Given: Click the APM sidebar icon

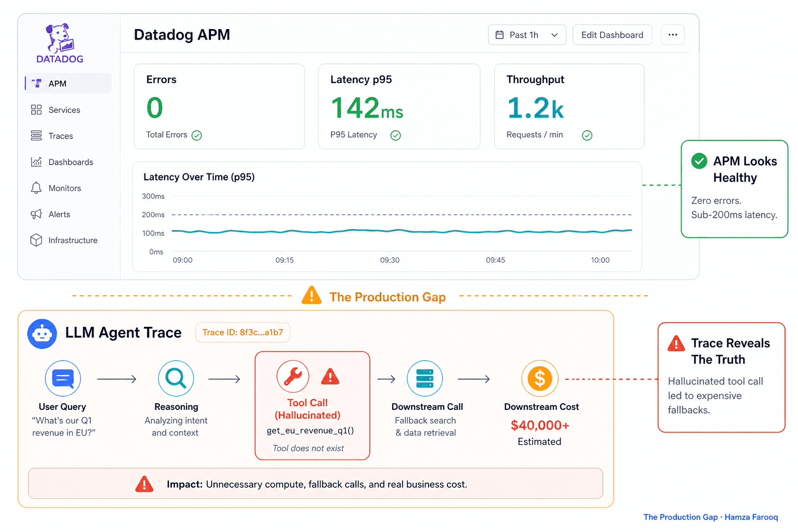Looking at the screenshot, I should click(x=36, y=83).
